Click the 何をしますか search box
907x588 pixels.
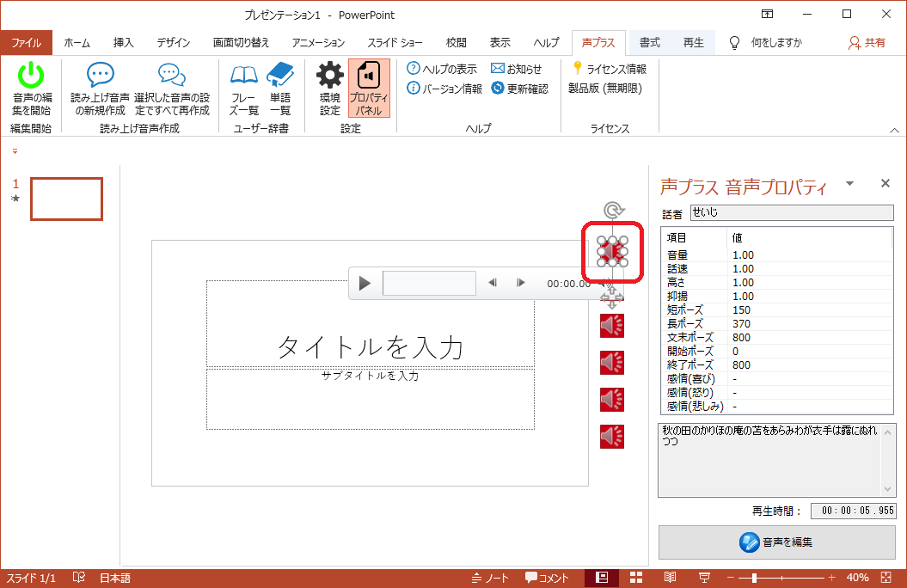[766, 43]
